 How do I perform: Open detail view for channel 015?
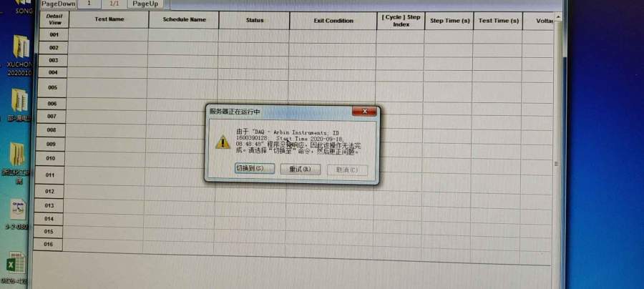[49, 232]
